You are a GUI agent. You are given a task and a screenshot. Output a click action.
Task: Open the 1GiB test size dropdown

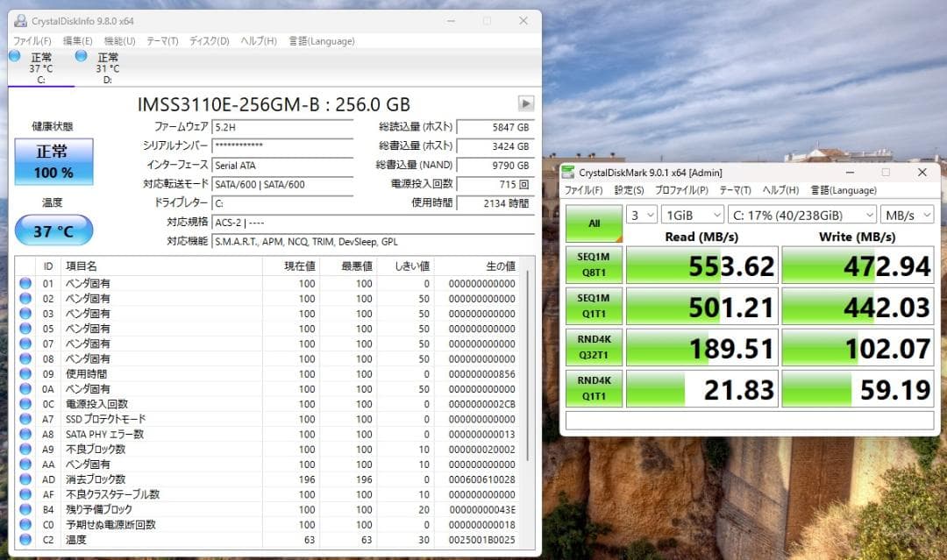[x=692, y=214]
